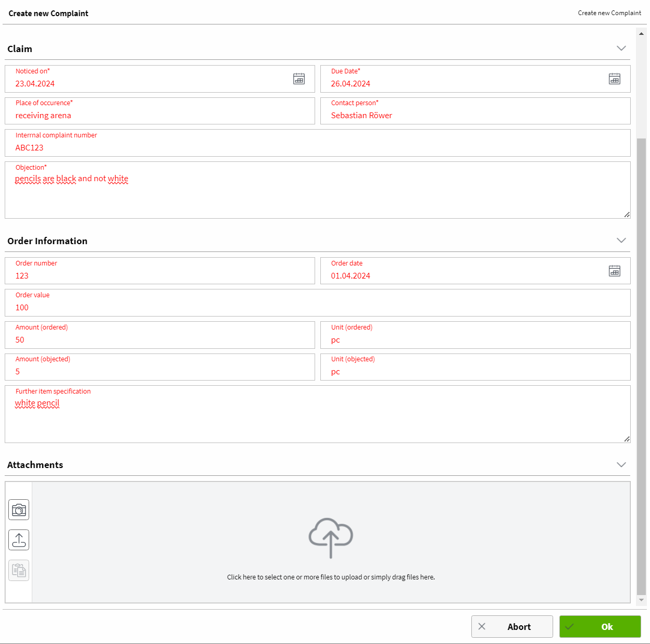Screen dimensions: 650x644
Task: Click into the Objection text area
Action: [318, 190]
